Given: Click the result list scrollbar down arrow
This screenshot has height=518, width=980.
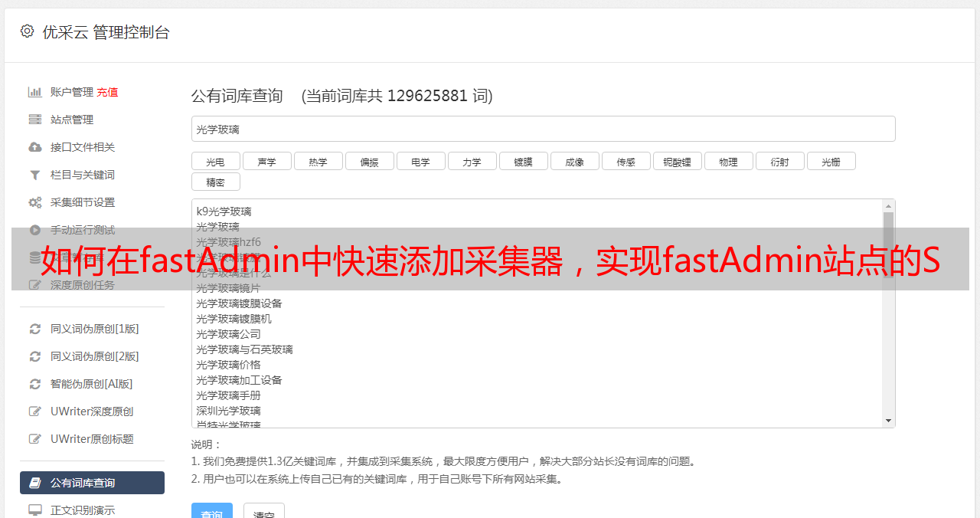Looking at the screenshot, I should [888, 421].
